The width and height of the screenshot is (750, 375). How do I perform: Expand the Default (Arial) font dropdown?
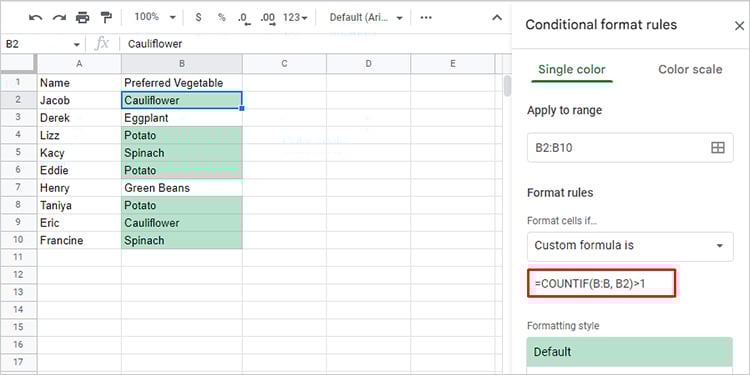coord(366,18)
